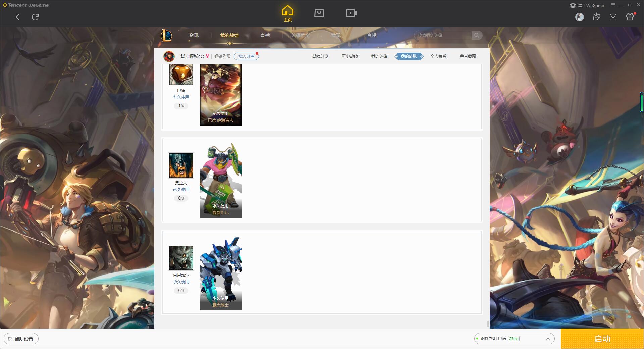644x349 pixels.
Task: Click the 巴德 champion portrait
Action: coord(181,75)
